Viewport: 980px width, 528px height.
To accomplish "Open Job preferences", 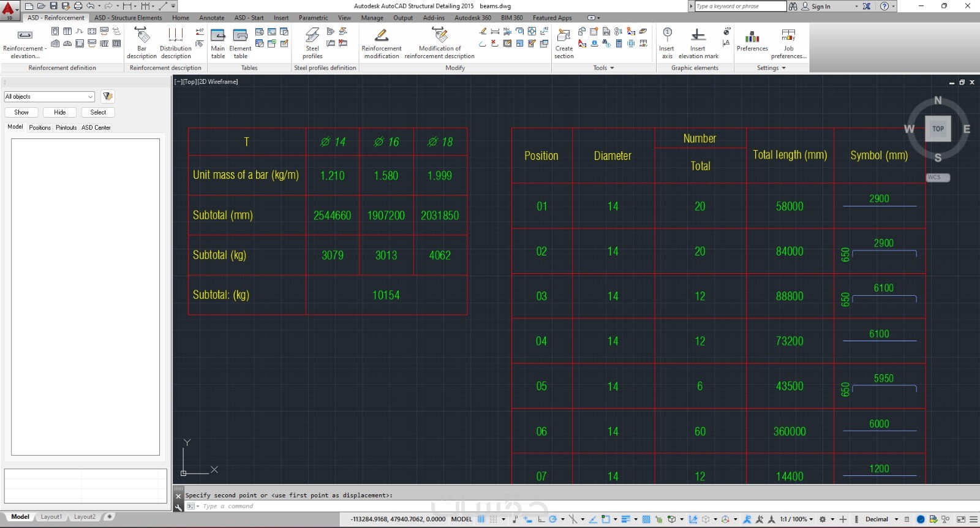I will coord(788,43).
